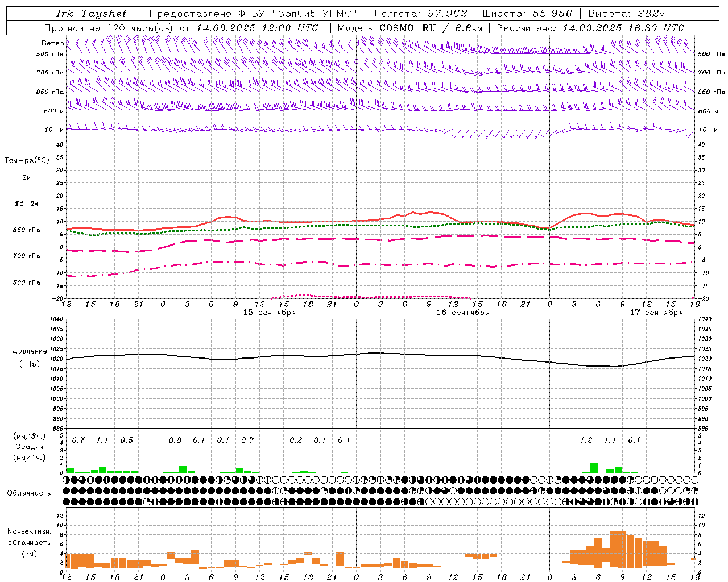Select the "Давление" pressure panel label
The height and width of the screenshot is (582, 728).
click(30, 351)
